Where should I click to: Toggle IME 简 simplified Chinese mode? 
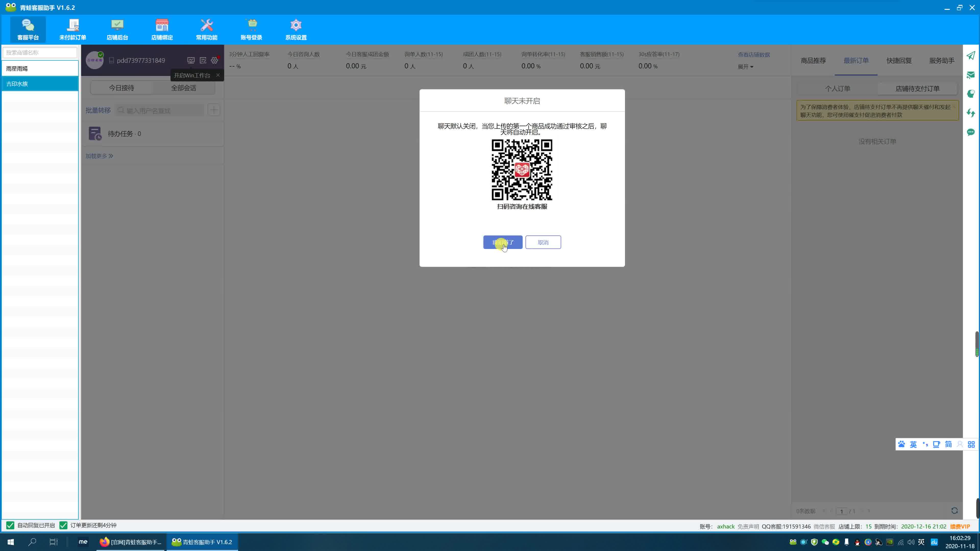[x=948, y=444]
